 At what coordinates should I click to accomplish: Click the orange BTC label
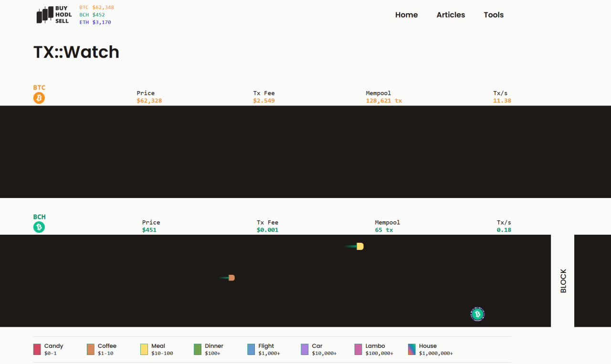39,88
